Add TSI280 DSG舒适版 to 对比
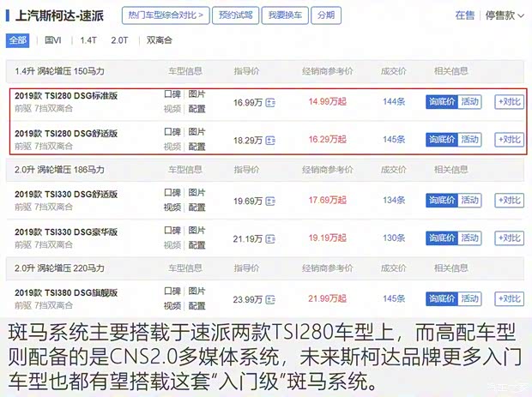532x397 pixels. point(510,140)
